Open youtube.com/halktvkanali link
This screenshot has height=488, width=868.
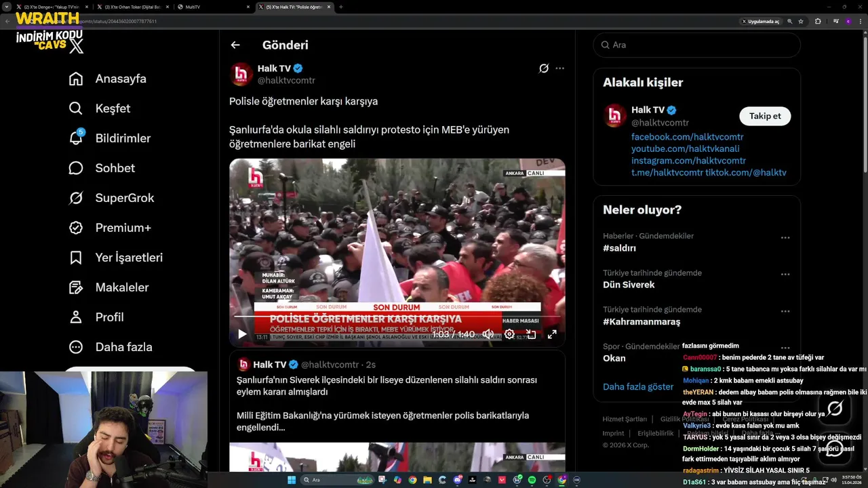coord(685,149)
